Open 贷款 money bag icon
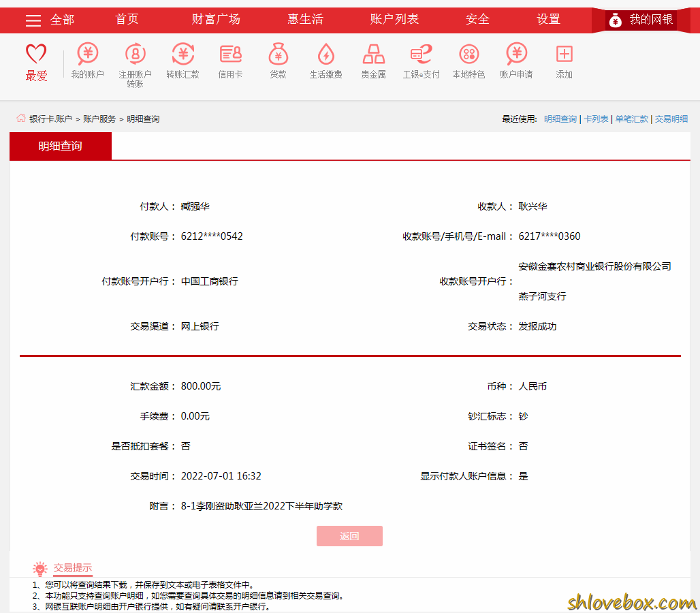700x613 pixels. (278, 54)
